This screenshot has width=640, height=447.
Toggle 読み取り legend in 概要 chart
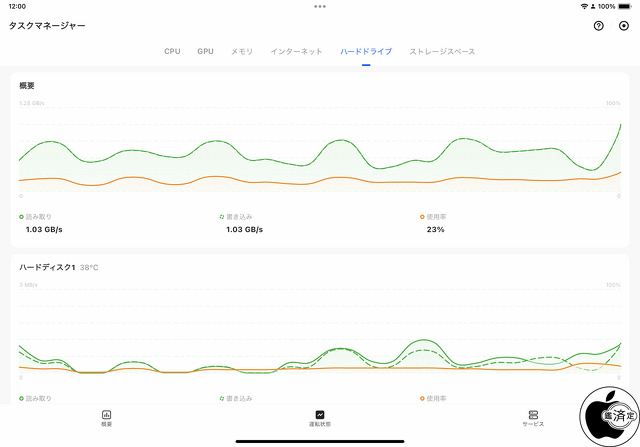38,216
